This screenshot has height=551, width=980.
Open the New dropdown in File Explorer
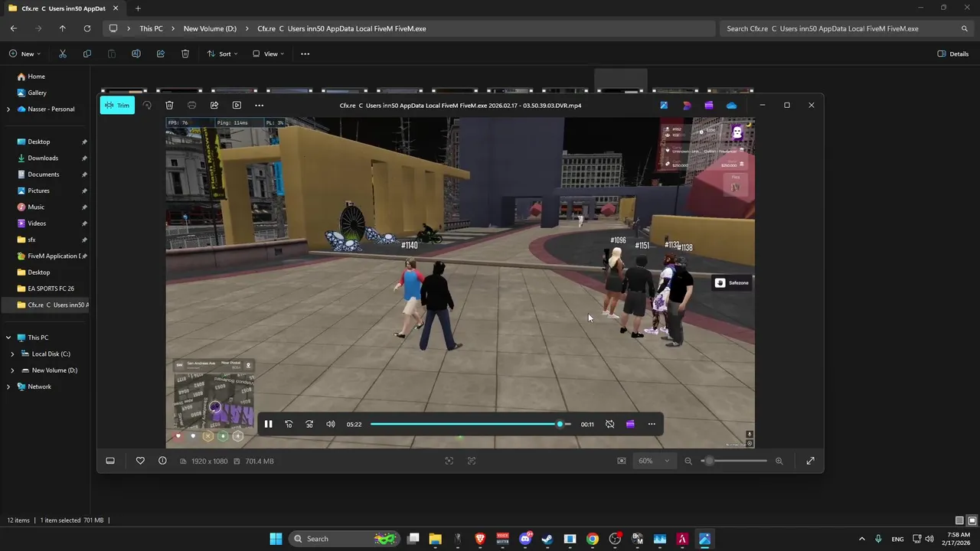tap(25, 54)
